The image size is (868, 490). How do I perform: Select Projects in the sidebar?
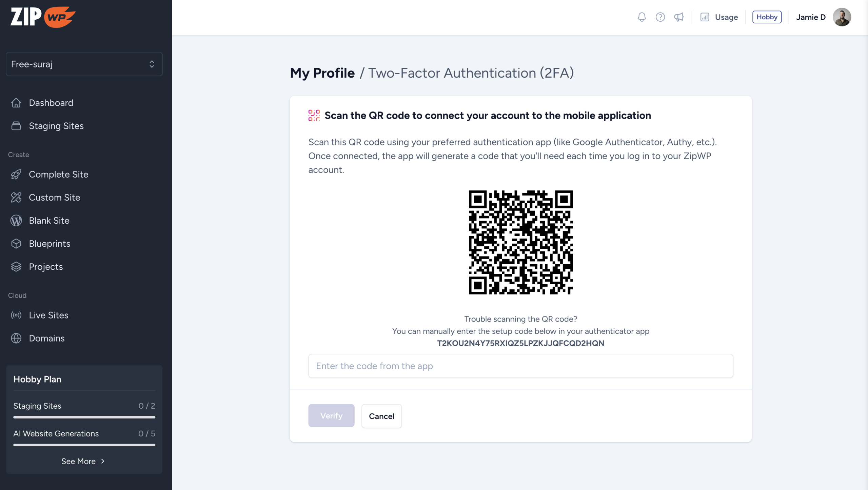click(x=46, y=267)
